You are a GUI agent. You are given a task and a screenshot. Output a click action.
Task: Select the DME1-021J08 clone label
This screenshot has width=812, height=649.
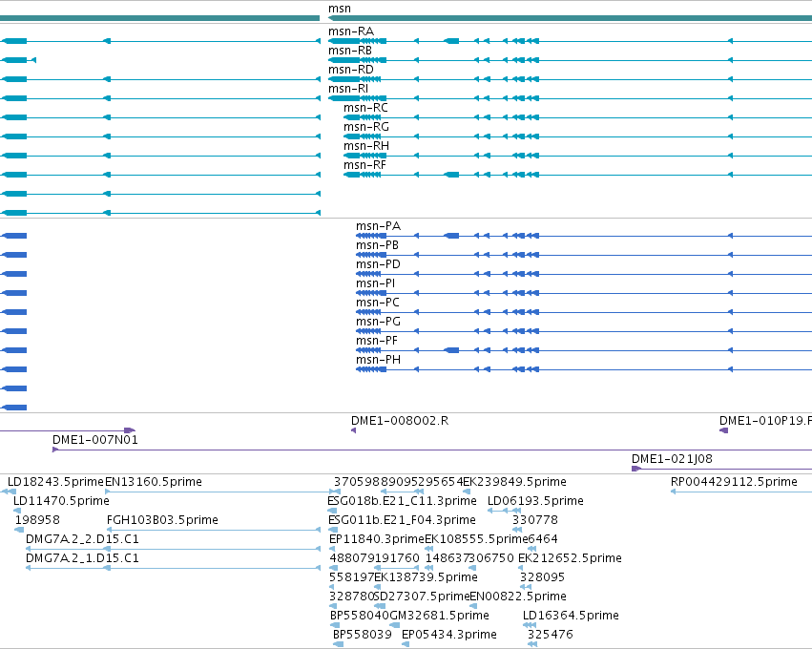tap(672, 459)
